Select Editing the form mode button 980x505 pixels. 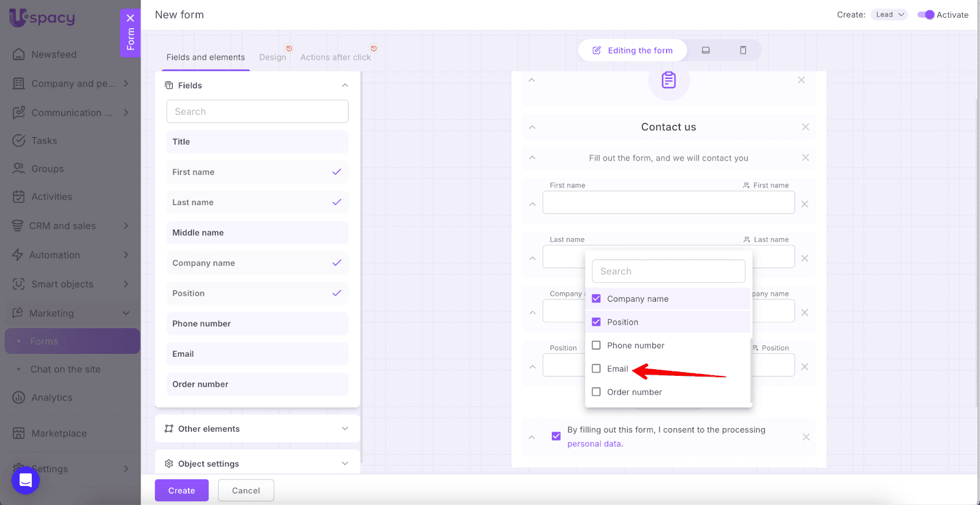[x=633, y=50]
